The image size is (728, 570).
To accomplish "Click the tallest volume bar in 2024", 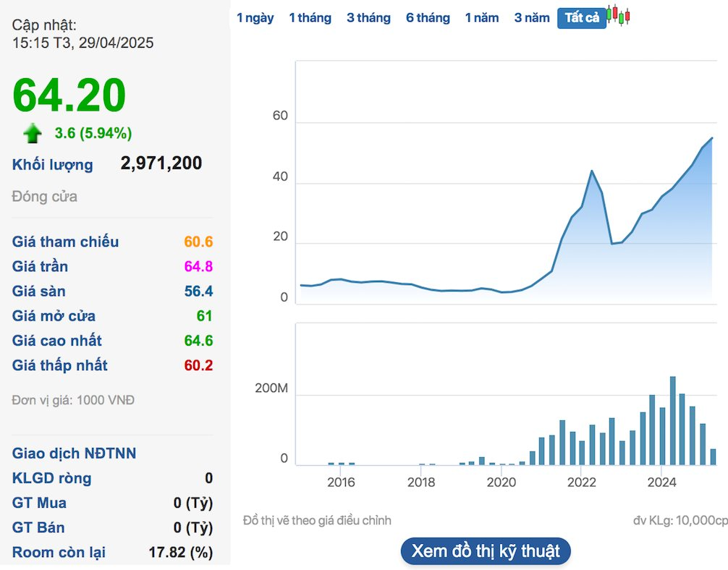I will [x=672, y=421].
